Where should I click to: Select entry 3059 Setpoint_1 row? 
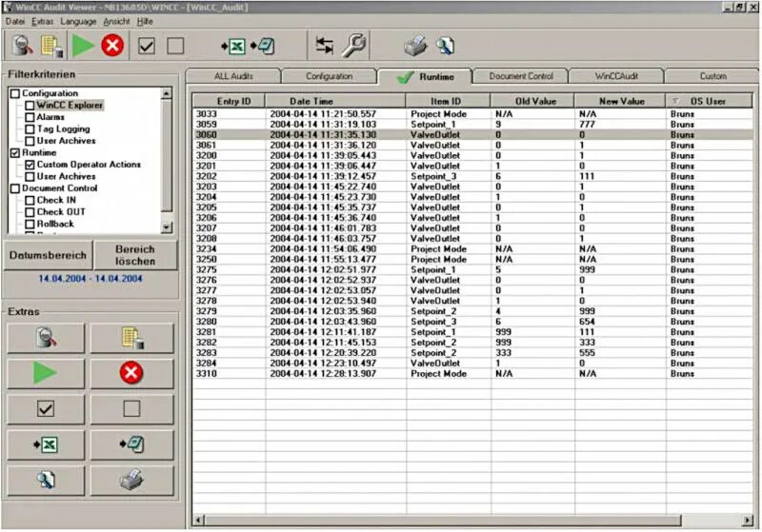click(x=472, y=125)
